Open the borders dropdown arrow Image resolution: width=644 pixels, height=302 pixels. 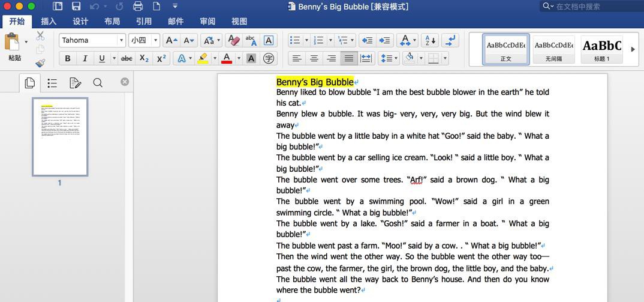[x=445, y=58]
